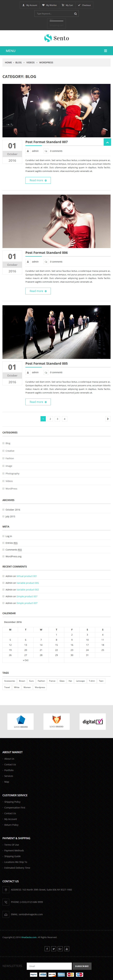Viewport: 113px width, 980px height.
Task: Open the hamburger MENU icon
Action: tap(105, 51)
